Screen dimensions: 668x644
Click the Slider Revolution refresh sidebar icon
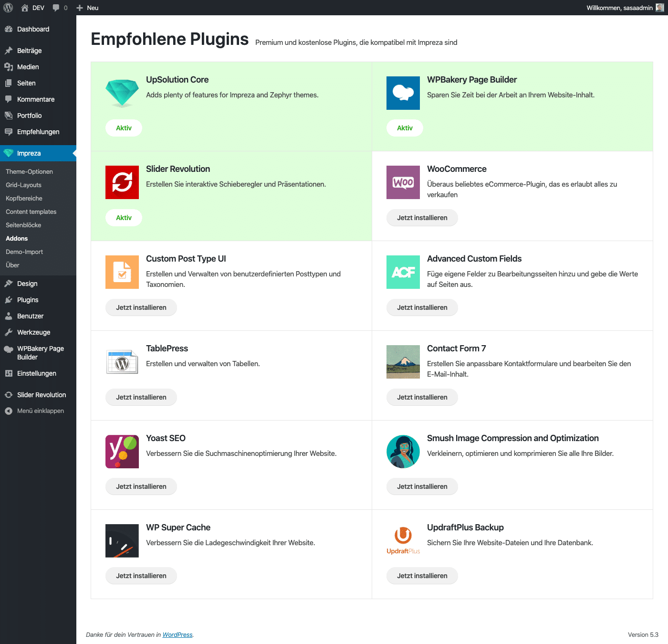point(9,395)
